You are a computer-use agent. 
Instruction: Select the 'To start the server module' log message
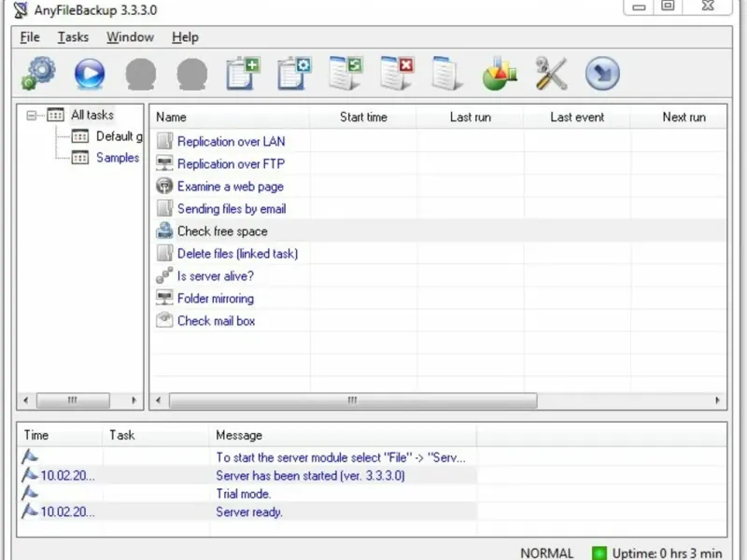341,457
